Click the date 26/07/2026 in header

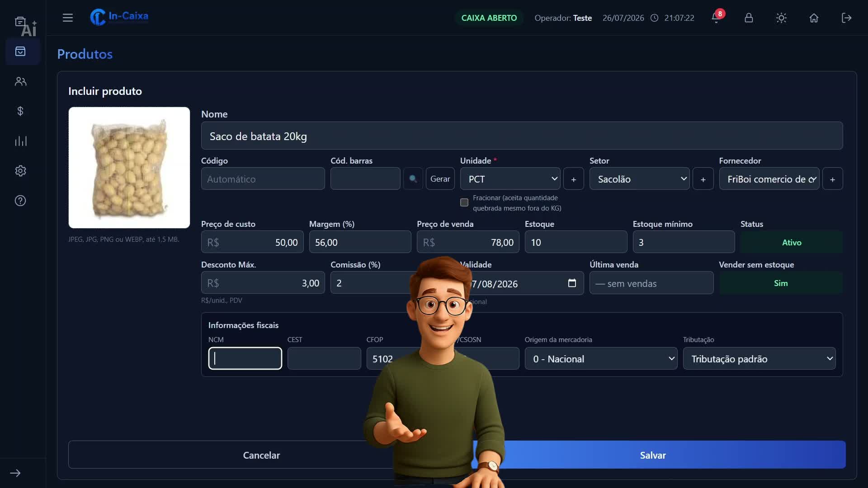tap(623, 18)
